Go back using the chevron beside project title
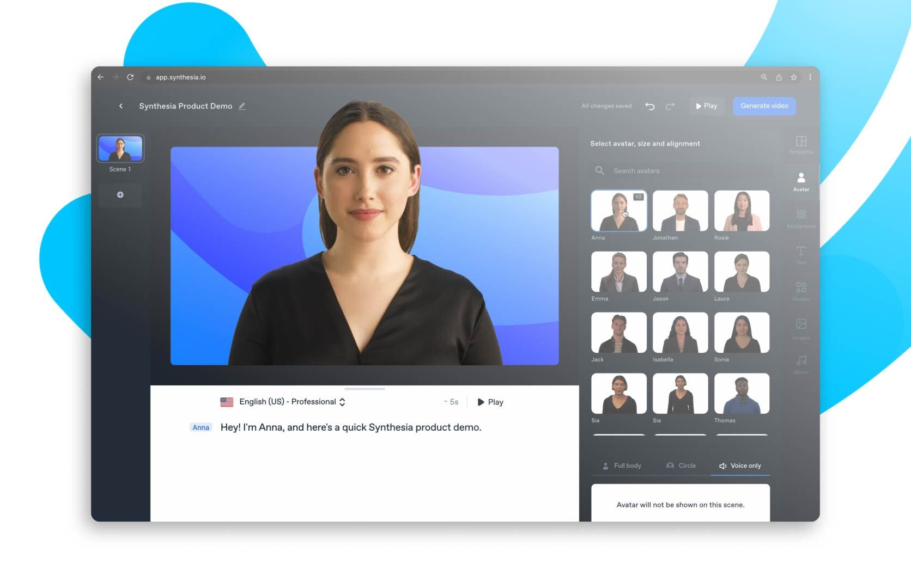The image size is (911, 588). 120,106
